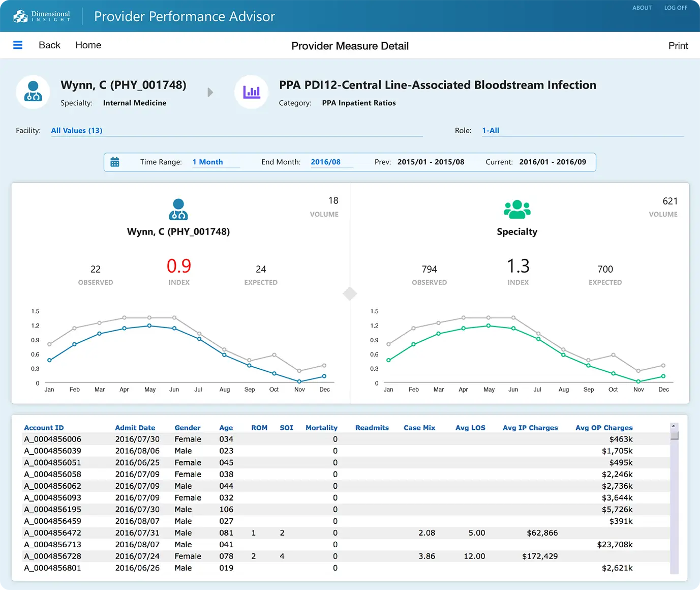
Task: Select End Month 2016/08 field
Action: coord(325,162)
